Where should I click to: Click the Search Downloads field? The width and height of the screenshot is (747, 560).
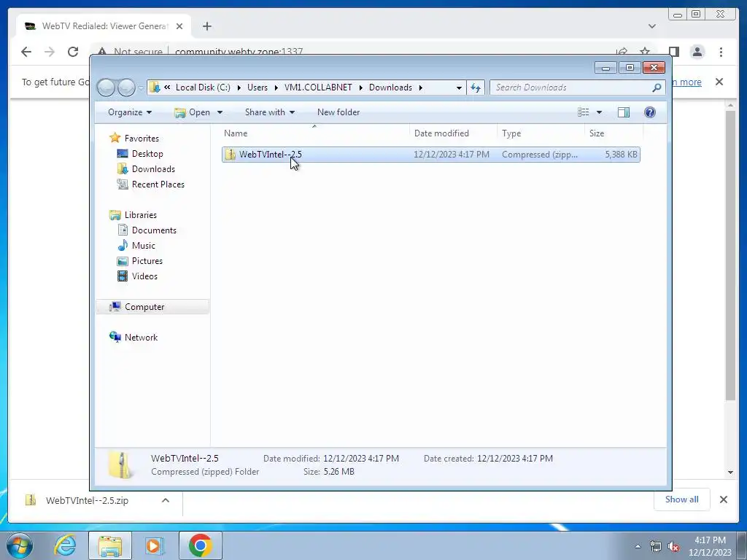click(x=572, y=87)
